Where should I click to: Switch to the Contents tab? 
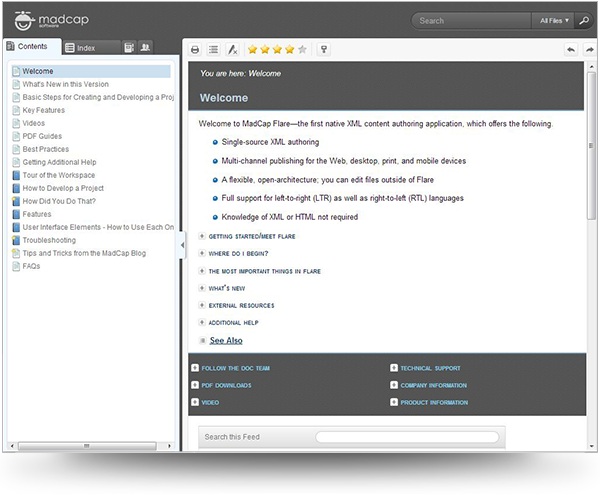pos(32,47)
